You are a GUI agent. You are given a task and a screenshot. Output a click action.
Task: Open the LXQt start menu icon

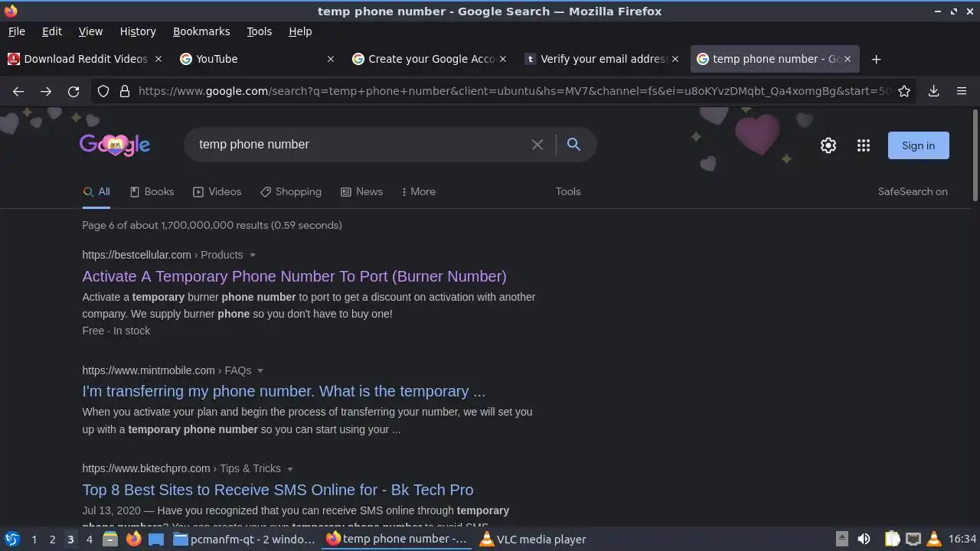point(11,539)
